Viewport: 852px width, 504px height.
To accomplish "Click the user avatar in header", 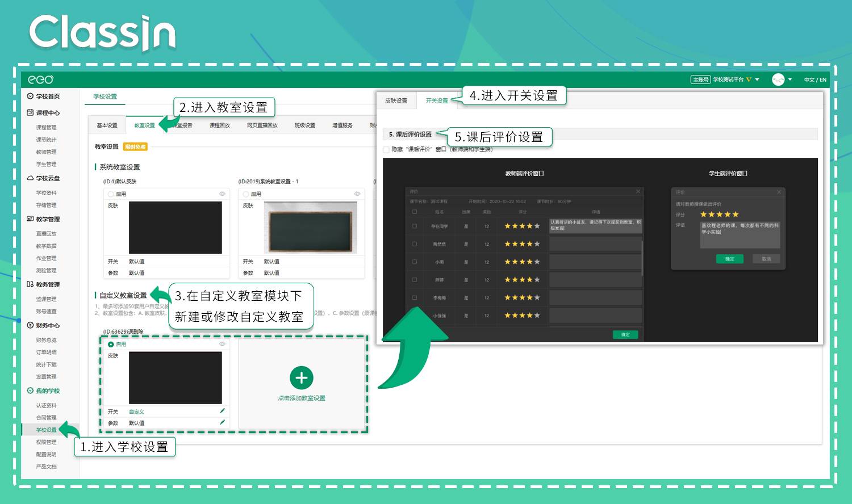I will pos(778,79).
